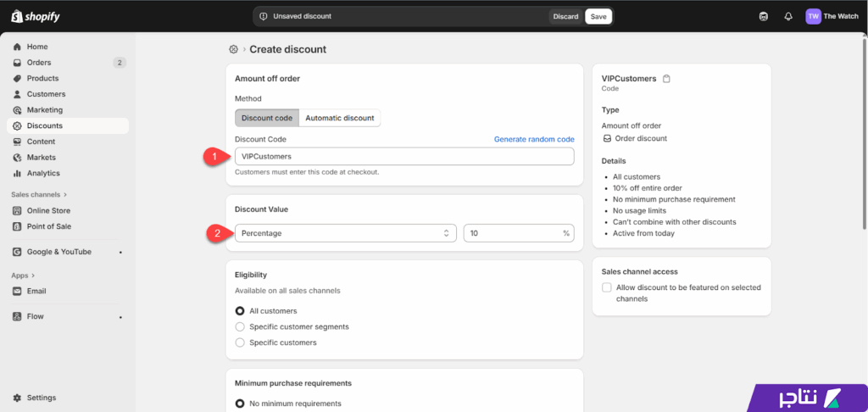Click the percent value input field
Screen dimensions: 868x412
tap(512, 233)
